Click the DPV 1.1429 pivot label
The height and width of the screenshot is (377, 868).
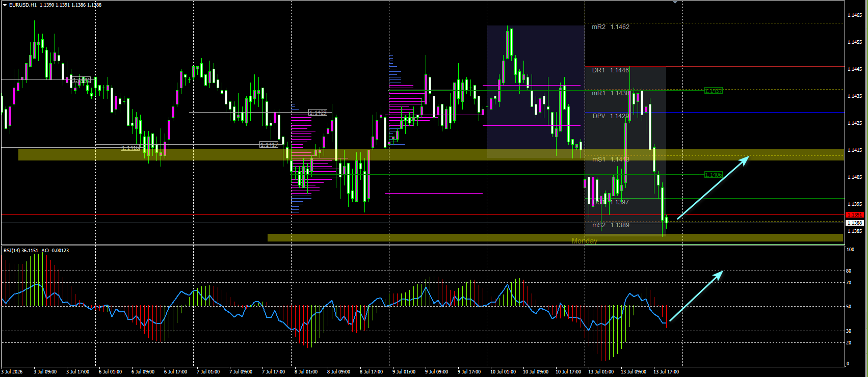pyautogui.click(x=611, y=116)
